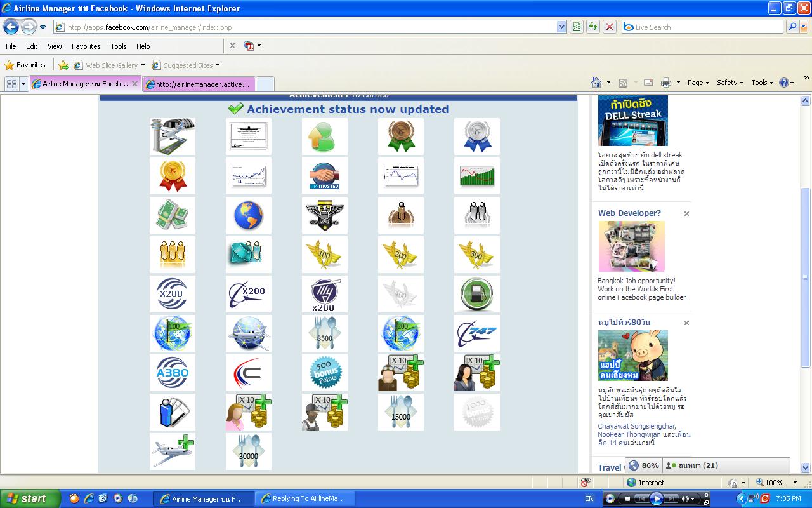
Task: Expand the Suggested Sites dropdown
Action: click(x=218, y=65)
